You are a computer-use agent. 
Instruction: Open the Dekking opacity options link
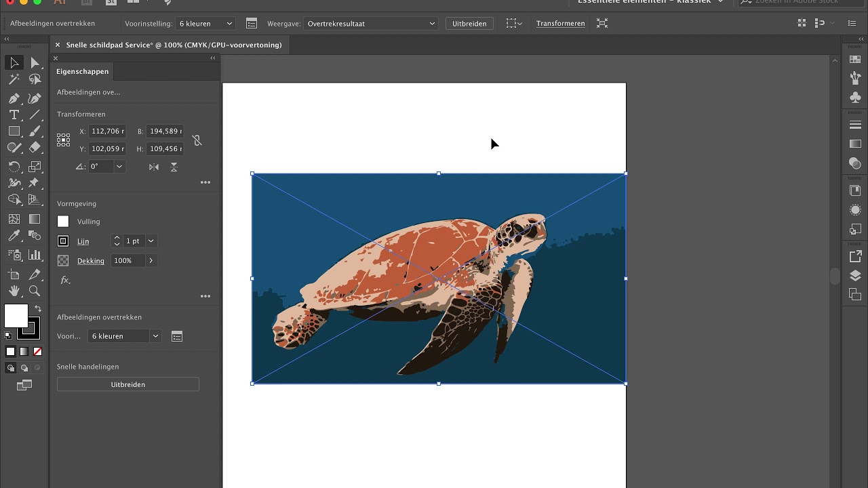pyautogui.click(x=91, y=261)
